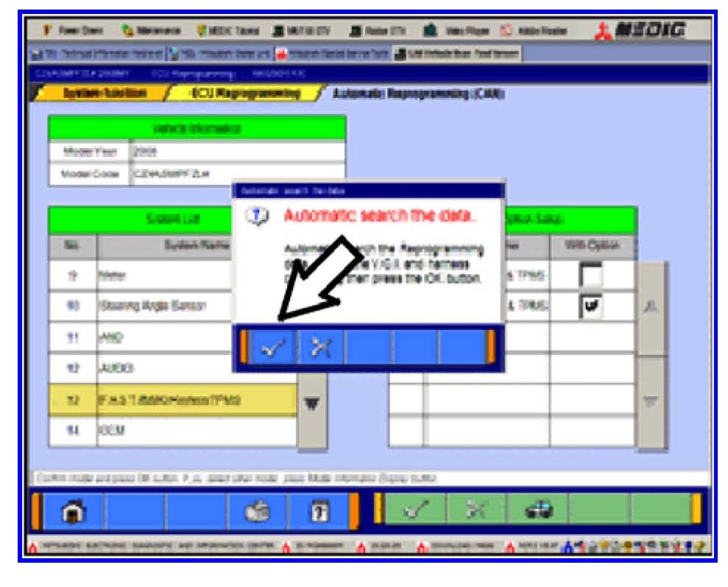
Task: Open the help manual icon in bottom bar
Action: [x=318, y=509]
